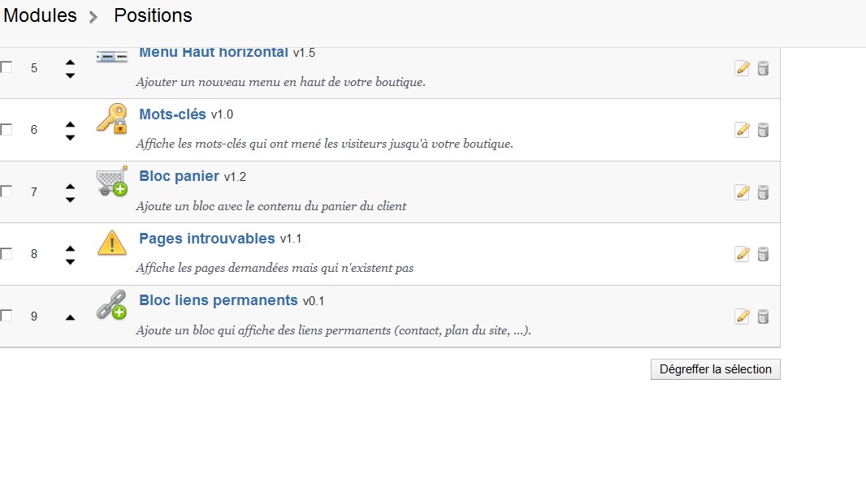Delete the Mots-clés module using trash icon
Image resolution: width=866 pixels, height=504 pixels.
763,130
